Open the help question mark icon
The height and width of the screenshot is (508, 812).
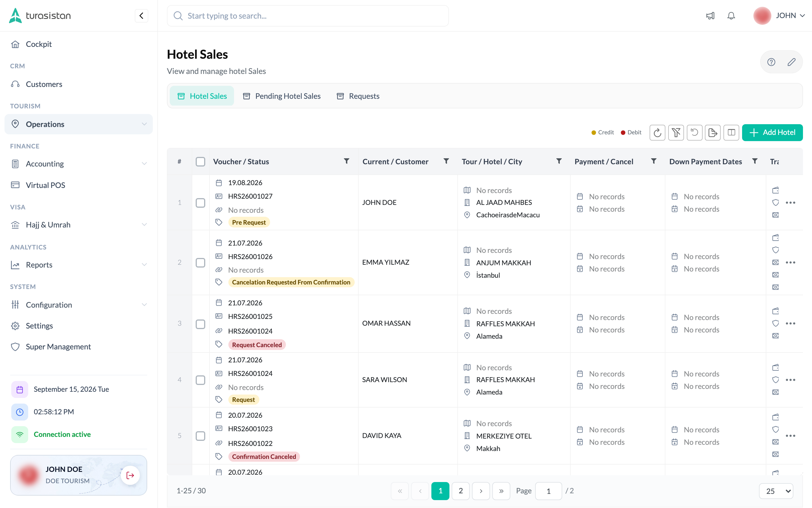(771, 62)
